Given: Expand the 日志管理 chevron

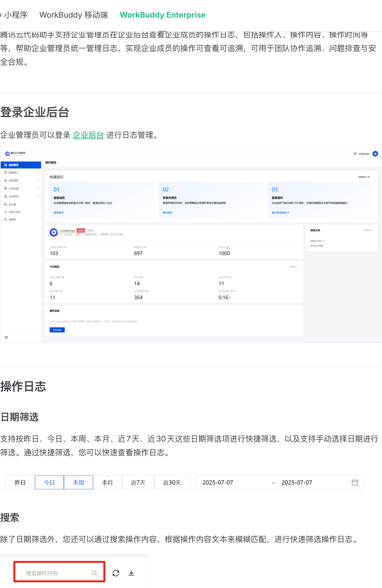Looking at the screenshot, I should (38, 196).
